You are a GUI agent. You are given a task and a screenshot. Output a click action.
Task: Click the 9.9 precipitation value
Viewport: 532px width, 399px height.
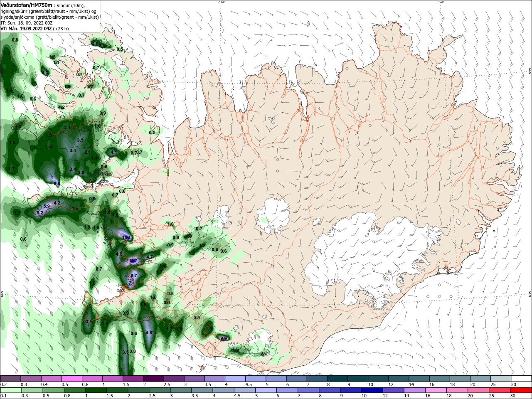(224, 338)
